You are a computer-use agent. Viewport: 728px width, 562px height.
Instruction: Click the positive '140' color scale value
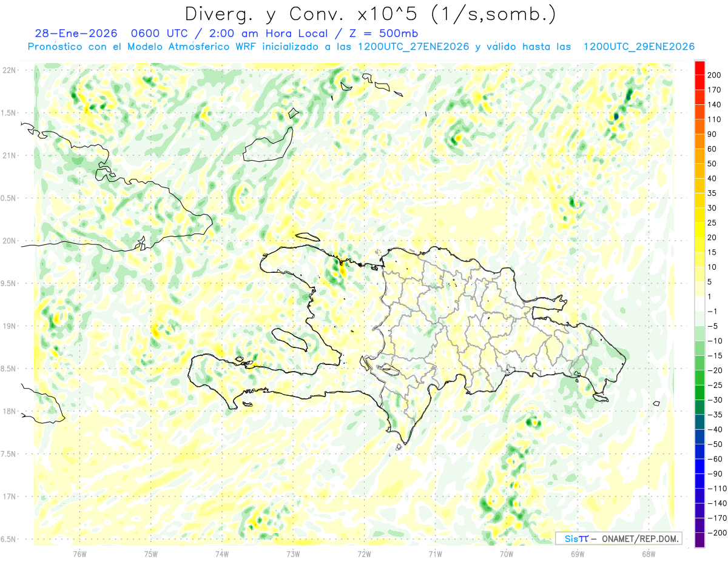714,104
